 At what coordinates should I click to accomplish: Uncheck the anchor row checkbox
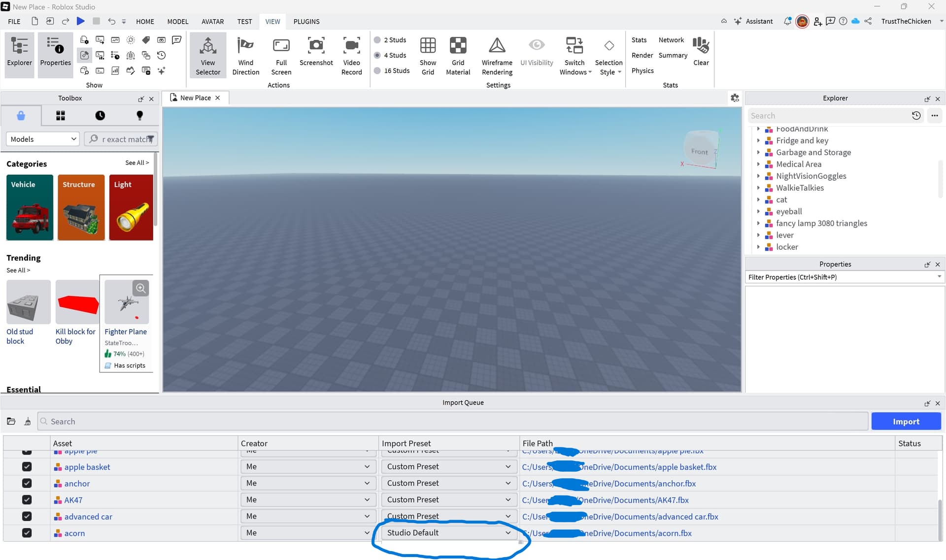point(27,483)
